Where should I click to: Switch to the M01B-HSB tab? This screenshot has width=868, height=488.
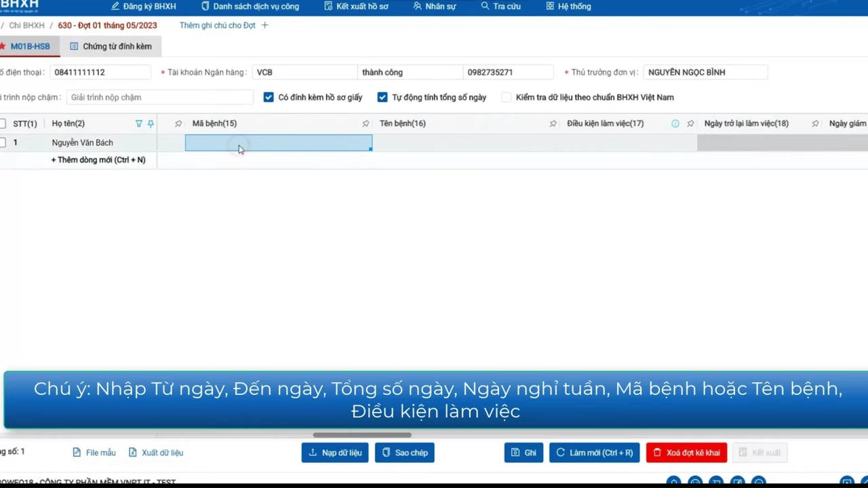pyautogui.click(x=29, y=46)
